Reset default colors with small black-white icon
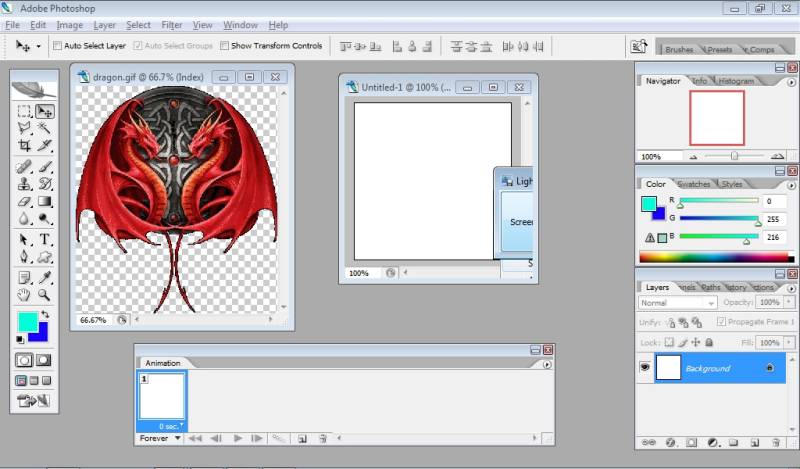The height and width of the screenshot is (469, 800). point(20,339)
